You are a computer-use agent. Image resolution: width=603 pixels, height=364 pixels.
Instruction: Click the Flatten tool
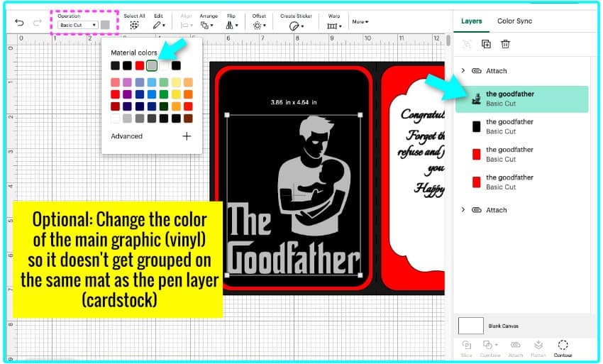[538, 348]
